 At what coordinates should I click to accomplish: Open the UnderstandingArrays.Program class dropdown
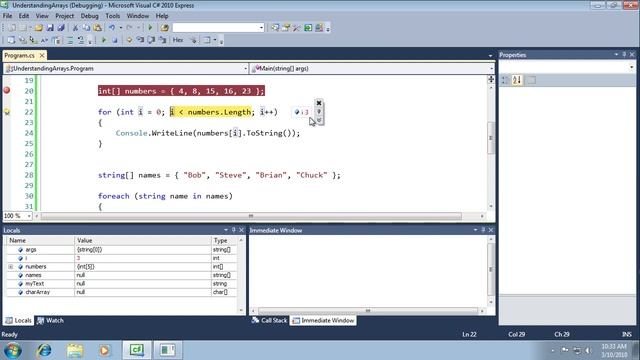[x=245, y=69]
